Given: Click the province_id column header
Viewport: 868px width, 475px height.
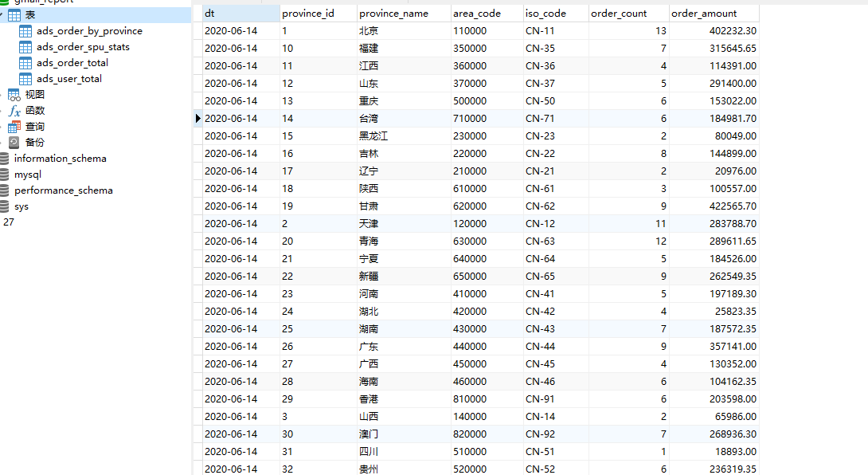Looking at the screenshot, I should pos(319,14).
